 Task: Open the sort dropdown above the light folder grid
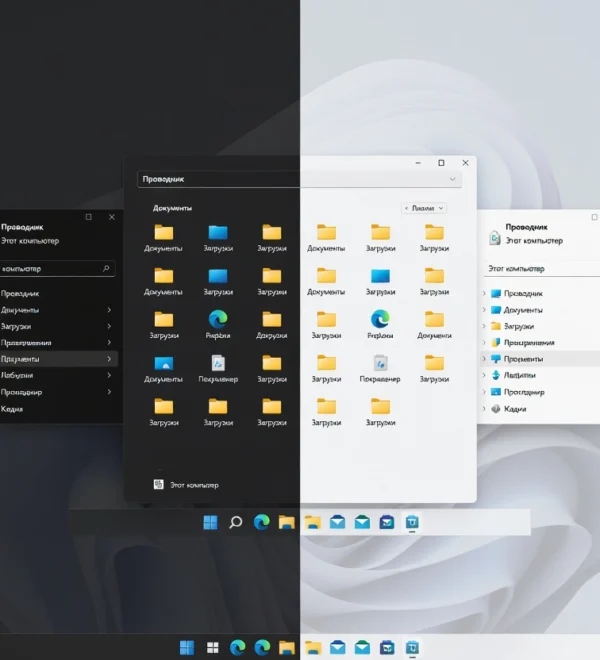coord(424,208)
